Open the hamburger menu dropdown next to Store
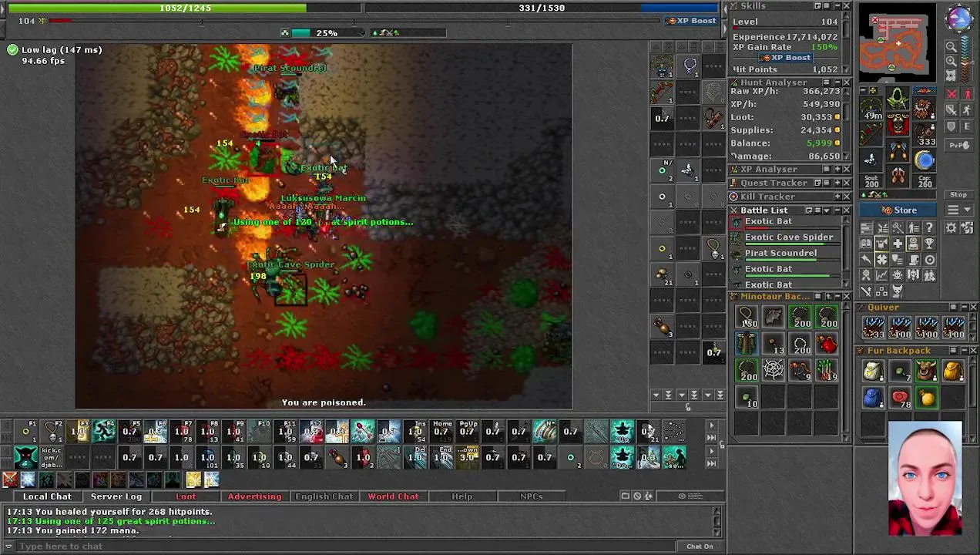 958,210
